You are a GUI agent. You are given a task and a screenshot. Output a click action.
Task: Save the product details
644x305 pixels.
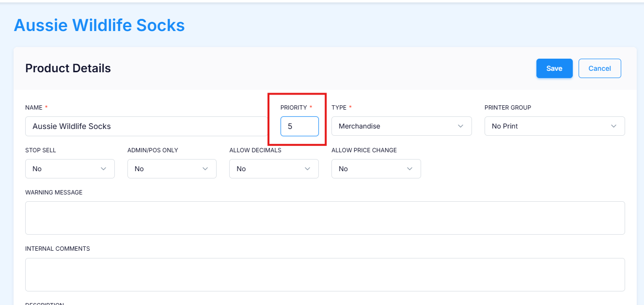(554, 68)
